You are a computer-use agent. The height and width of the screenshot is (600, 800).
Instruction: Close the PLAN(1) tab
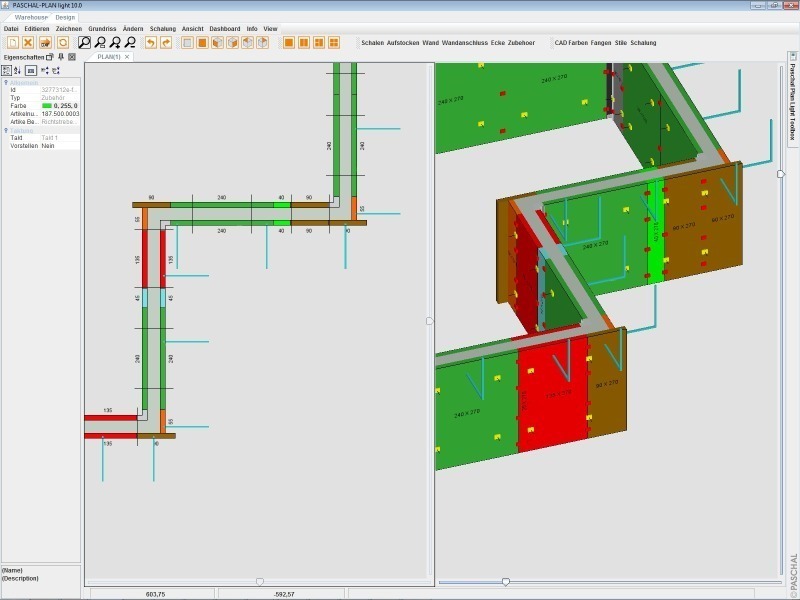pos(127,57)
